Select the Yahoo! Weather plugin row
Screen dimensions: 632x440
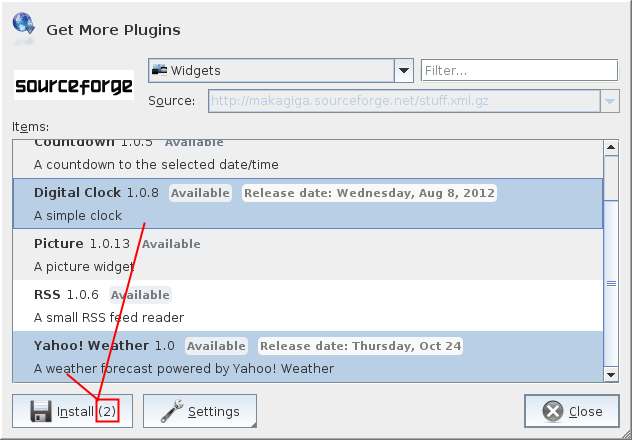[308, 357]
